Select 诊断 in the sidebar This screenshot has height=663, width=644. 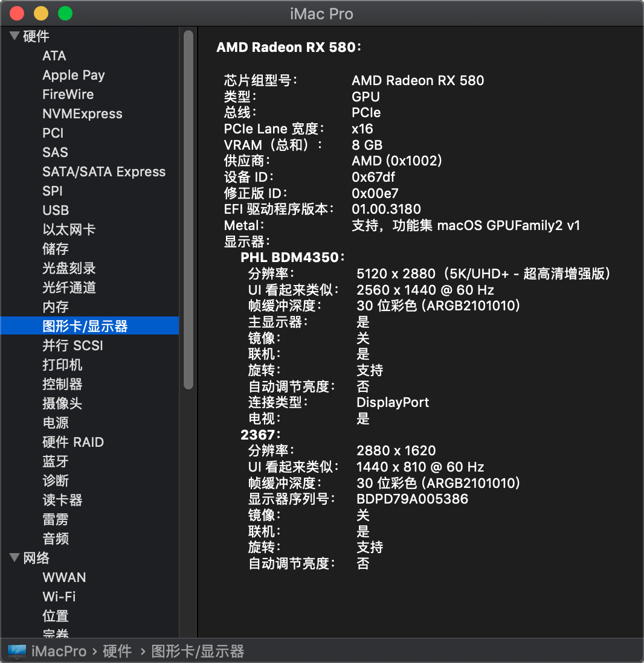pos(56,481)
